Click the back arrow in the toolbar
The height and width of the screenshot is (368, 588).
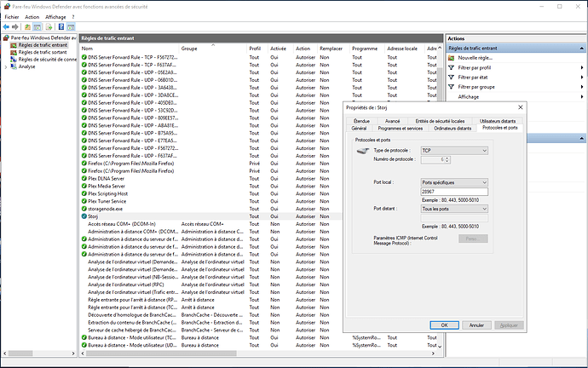(7, 26)
